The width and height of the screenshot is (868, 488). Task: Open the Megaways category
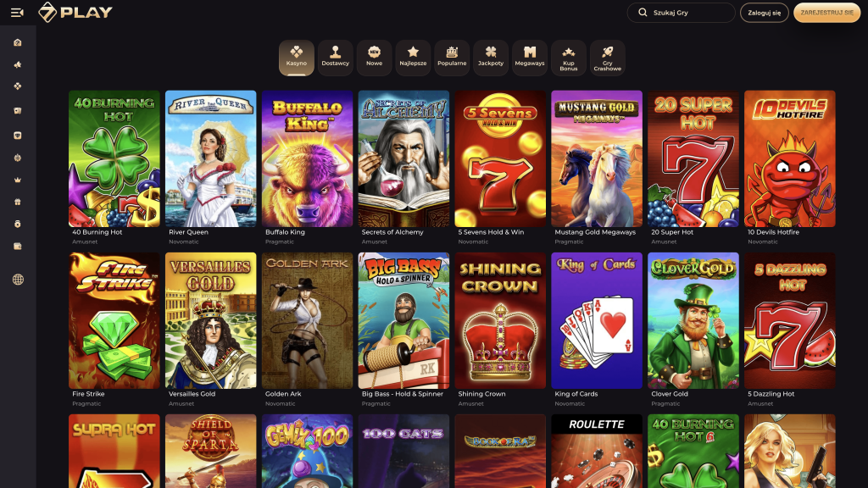coord(530,58)
